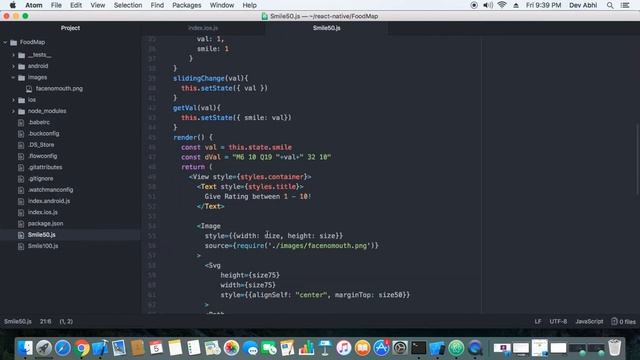Viewport: 640px width, 360px height.
Task: Launch Google Chrome from the dock
Action: (81, 348)
